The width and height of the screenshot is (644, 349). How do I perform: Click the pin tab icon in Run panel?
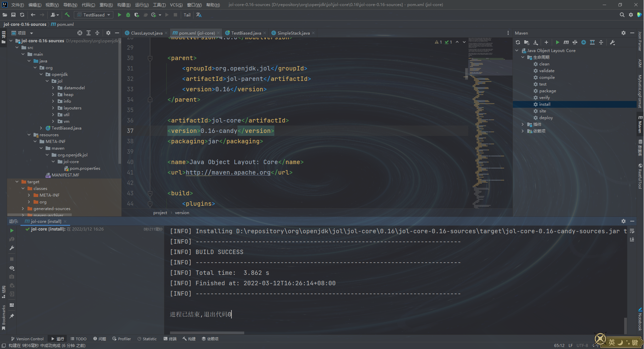tap(12, 316)
